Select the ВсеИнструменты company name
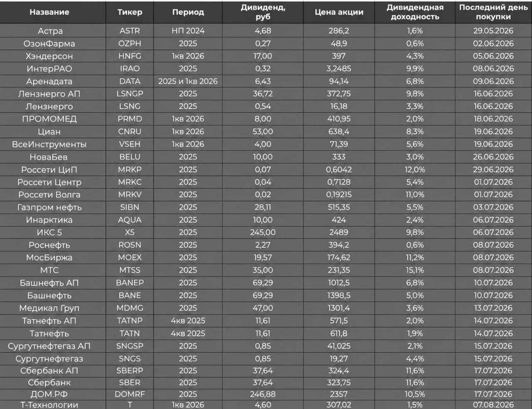The image size is (532, 409). [x=49, y=144]
